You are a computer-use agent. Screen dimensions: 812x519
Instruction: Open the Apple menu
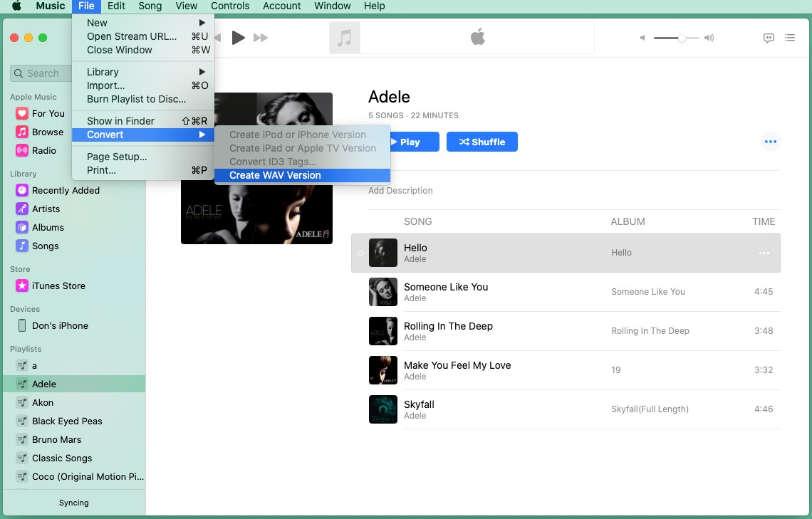[x=16, y=6]
